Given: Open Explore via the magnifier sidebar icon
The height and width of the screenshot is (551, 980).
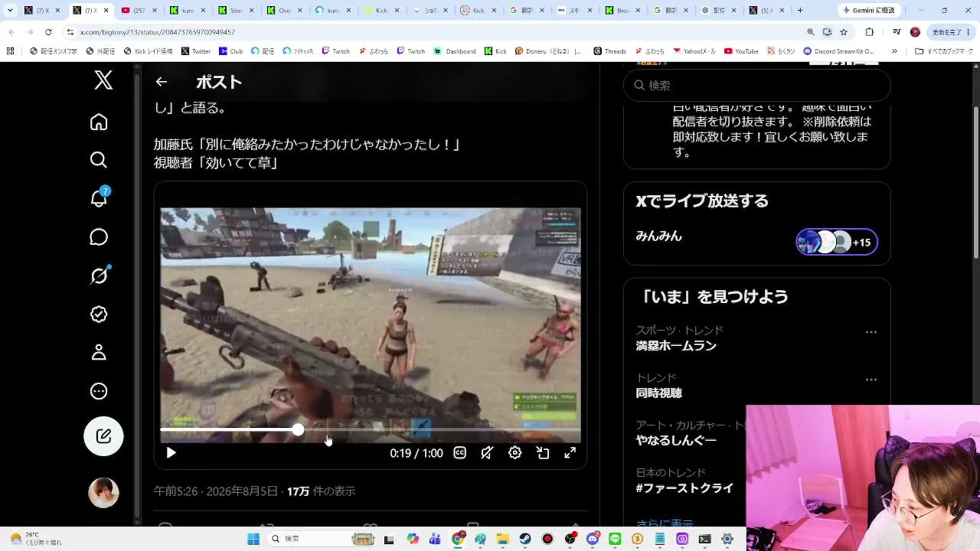Looking at the screenshot, I should click(99, 160).
